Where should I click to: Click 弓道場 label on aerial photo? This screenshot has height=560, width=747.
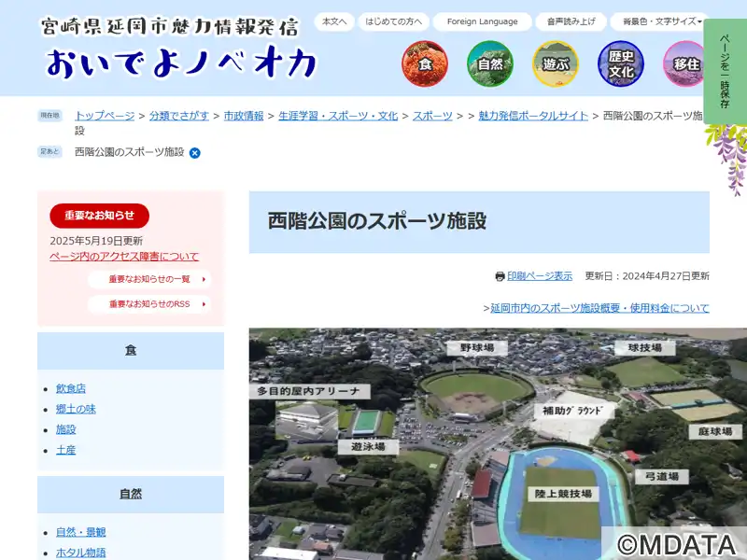click(x=662, y=476)
